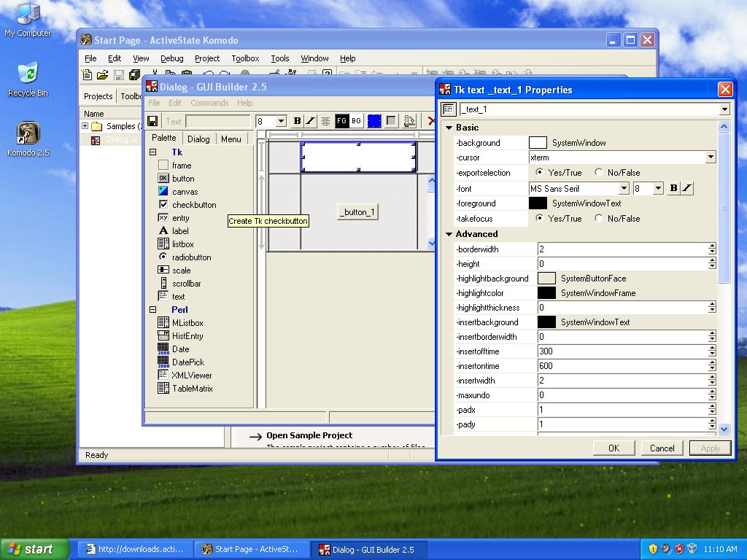The image size is (747, 560).
Task: Open the Komodo 2.5 desktop shortcut
Action: click(28, 139)
